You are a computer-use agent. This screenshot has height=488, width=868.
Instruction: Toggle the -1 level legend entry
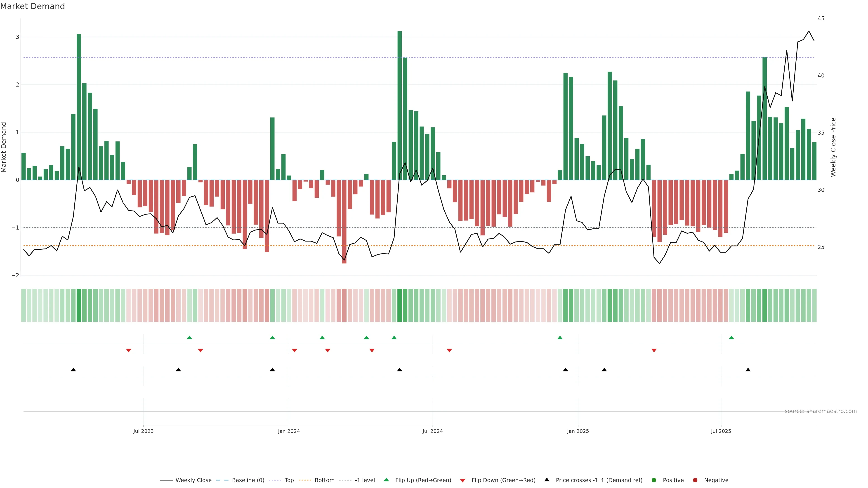point(365,480)
